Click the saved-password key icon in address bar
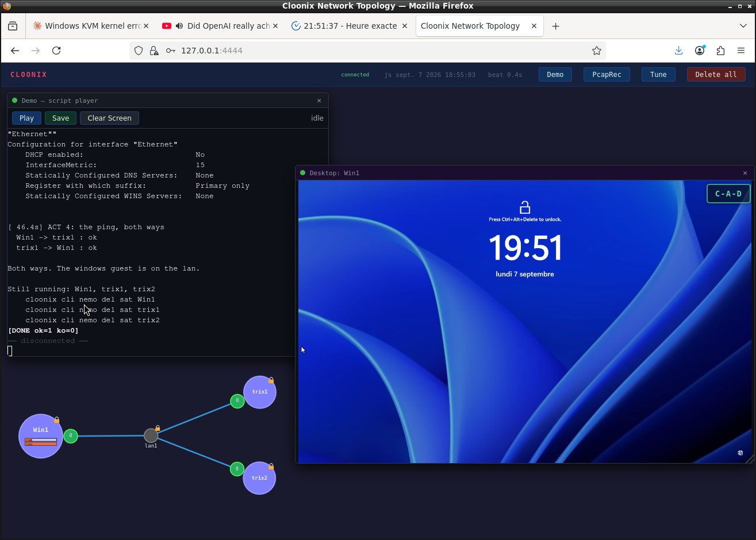 (170, 51)
